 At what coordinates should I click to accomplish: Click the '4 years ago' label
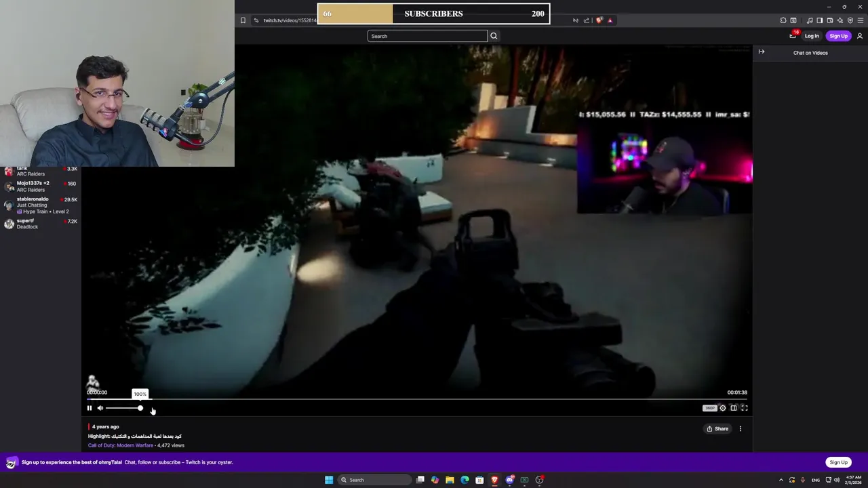(105, 426)
